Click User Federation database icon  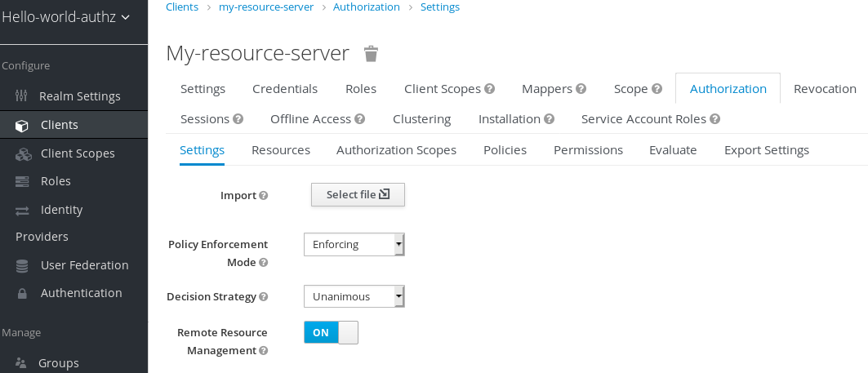coord(21,265)
